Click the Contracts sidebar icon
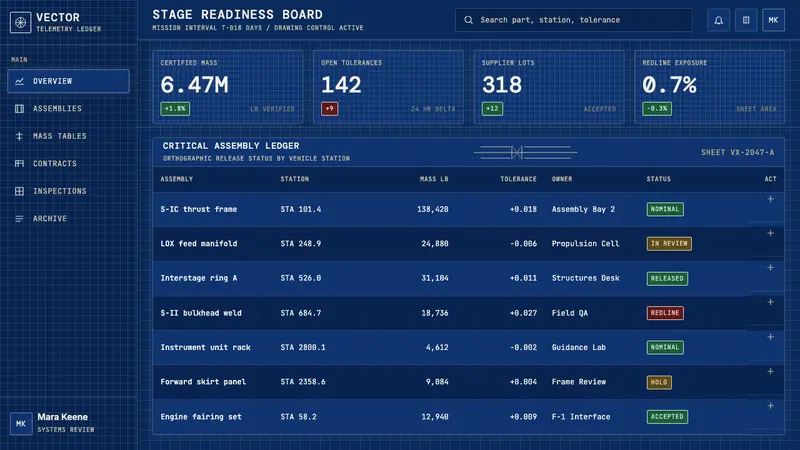Viewport: 800px width, 450px height. click(19, 164)
